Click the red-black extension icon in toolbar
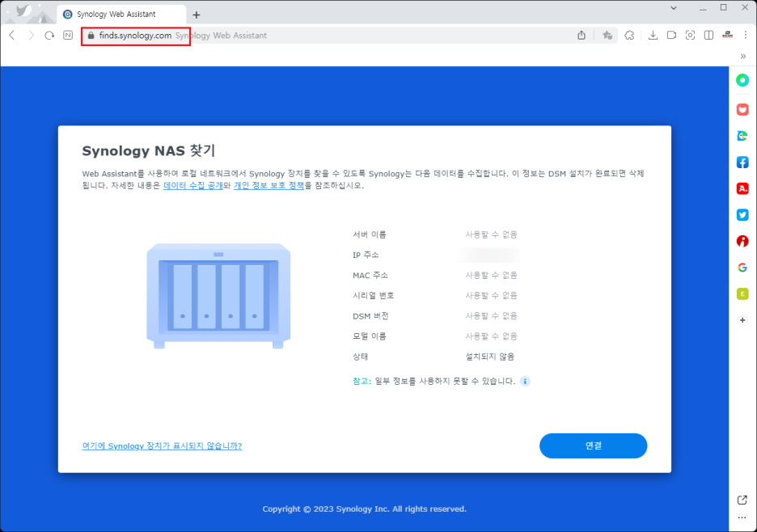Image resolution: width=757 pixels, height=532 pixels. pyautogui.click(x=728, y=35)
